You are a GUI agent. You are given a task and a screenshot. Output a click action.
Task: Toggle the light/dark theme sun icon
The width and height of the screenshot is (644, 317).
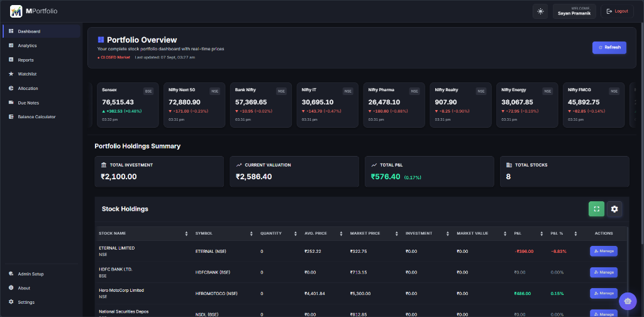click(x=540, y=11)
